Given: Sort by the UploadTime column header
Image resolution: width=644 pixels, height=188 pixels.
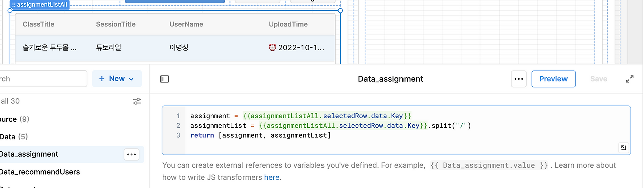Looking at the screenshot, I should 288,24.
